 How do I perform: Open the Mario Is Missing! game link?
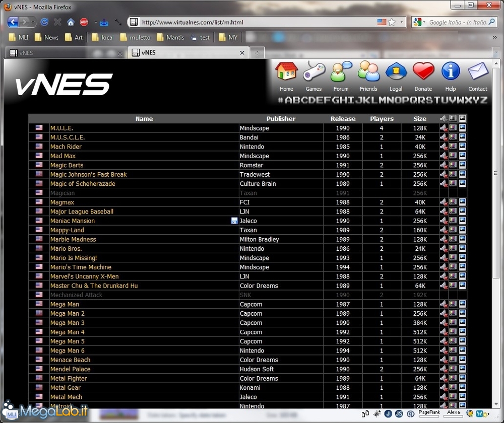tap(73, 258)
